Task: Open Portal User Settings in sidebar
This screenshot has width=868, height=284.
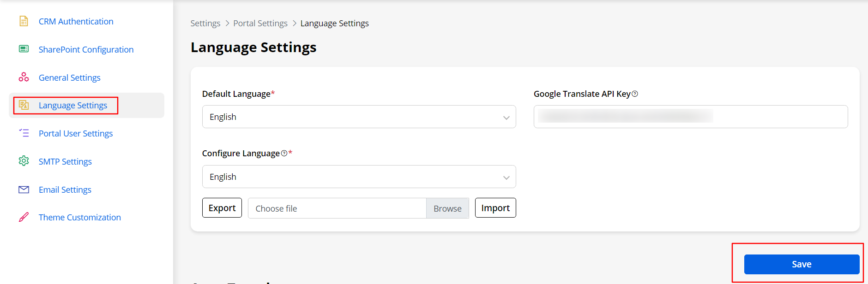Action: pos(76,133)
